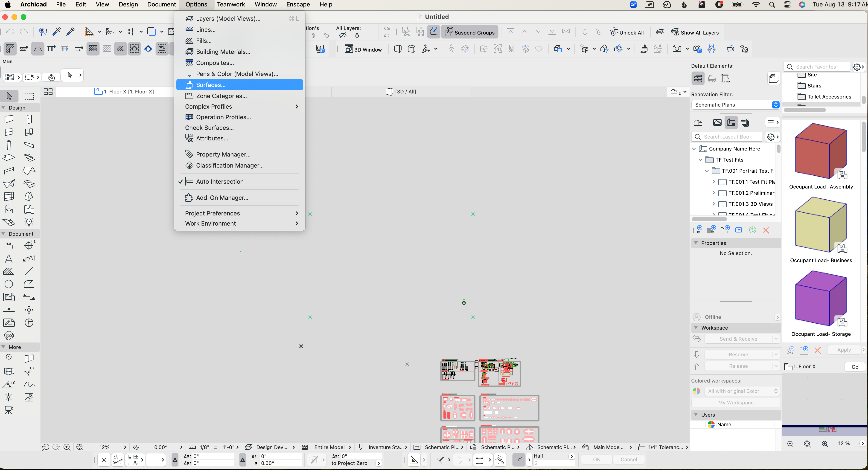Toggle Suspend Groups button
This screenshot has height=470, width=868.
[x=470, y=32]
